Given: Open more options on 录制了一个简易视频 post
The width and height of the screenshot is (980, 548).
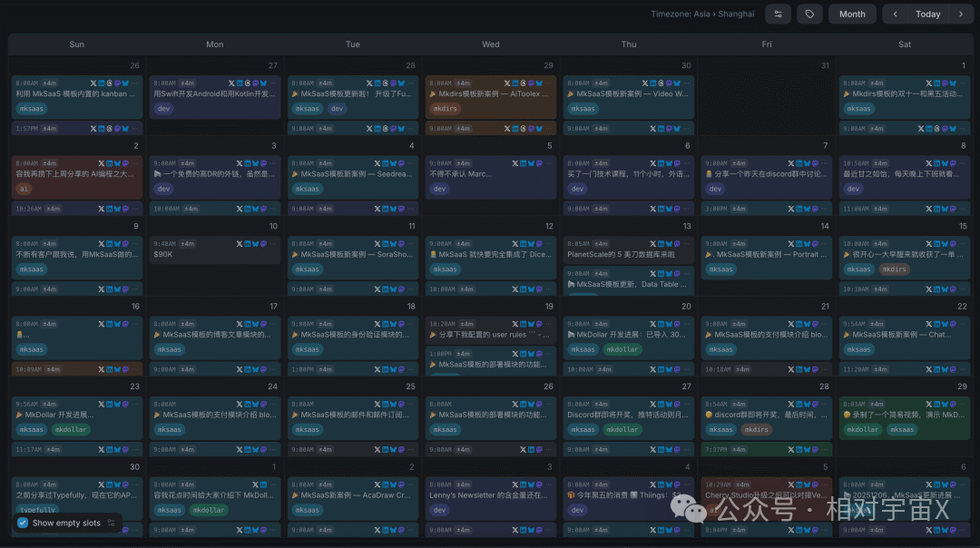Looking at the screenshot, I should point(962,405).
